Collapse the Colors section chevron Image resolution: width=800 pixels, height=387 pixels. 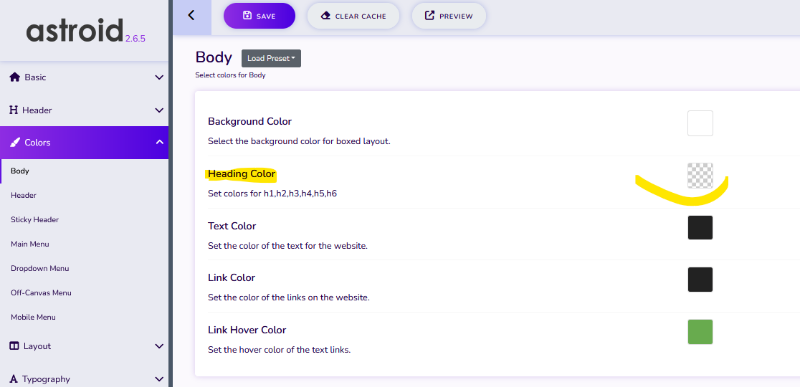[x=159, y=142]
